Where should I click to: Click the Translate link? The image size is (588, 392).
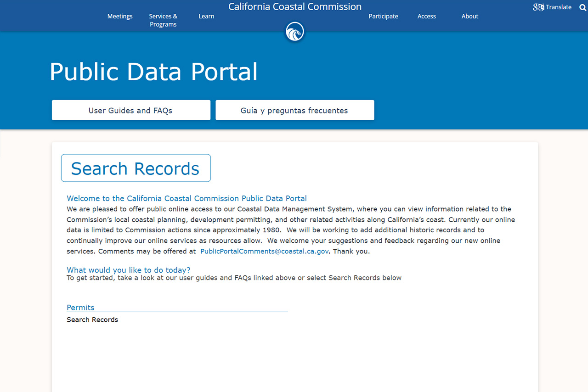pos(559,7)
